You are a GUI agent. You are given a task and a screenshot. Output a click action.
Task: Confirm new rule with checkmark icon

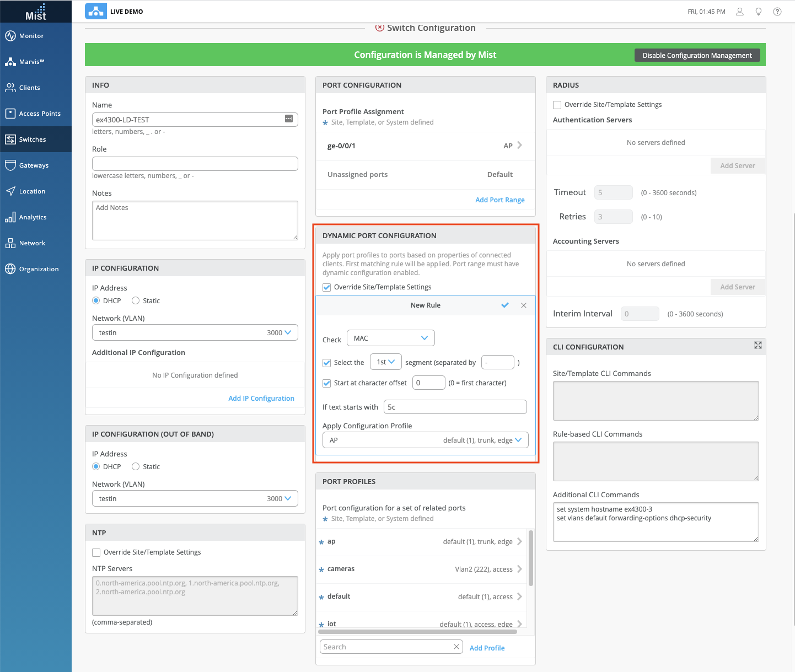point(504,305)
